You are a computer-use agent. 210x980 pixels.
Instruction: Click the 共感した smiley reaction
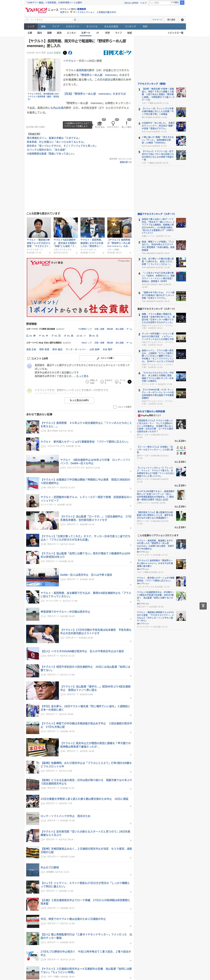coord(92,381)
